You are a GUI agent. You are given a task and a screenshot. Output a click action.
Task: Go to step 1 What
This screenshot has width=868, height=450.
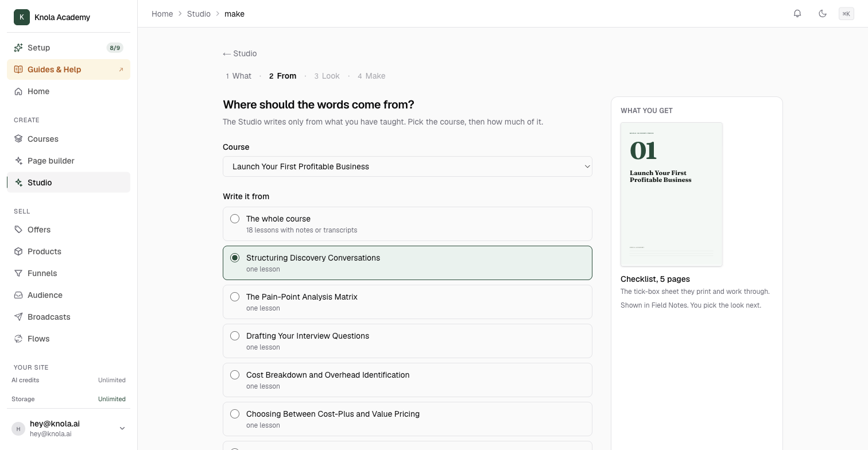[238, 76]
